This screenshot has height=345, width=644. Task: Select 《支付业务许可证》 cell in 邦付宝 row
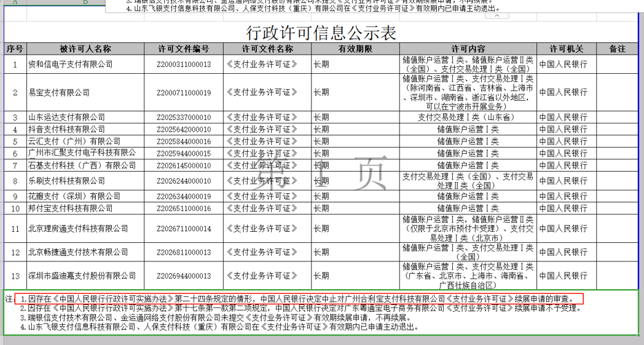point(267,208)
